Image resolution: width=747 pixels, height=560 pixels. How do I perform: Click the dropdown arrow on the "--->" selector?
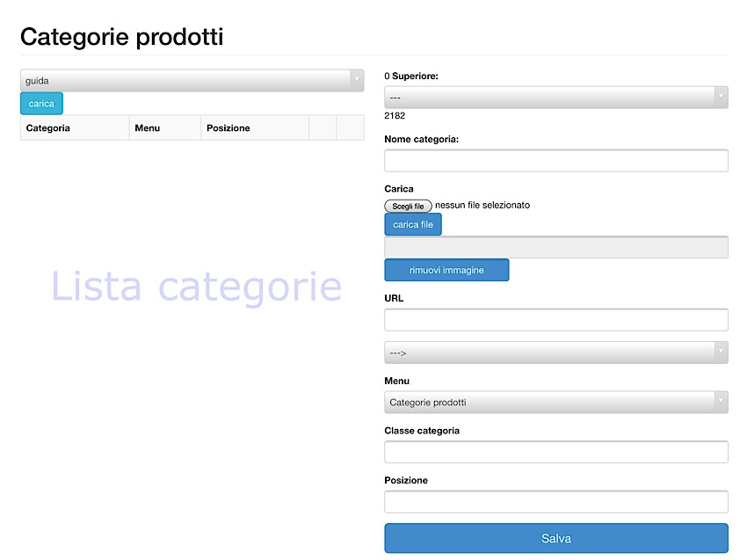[x=722, y=352]
